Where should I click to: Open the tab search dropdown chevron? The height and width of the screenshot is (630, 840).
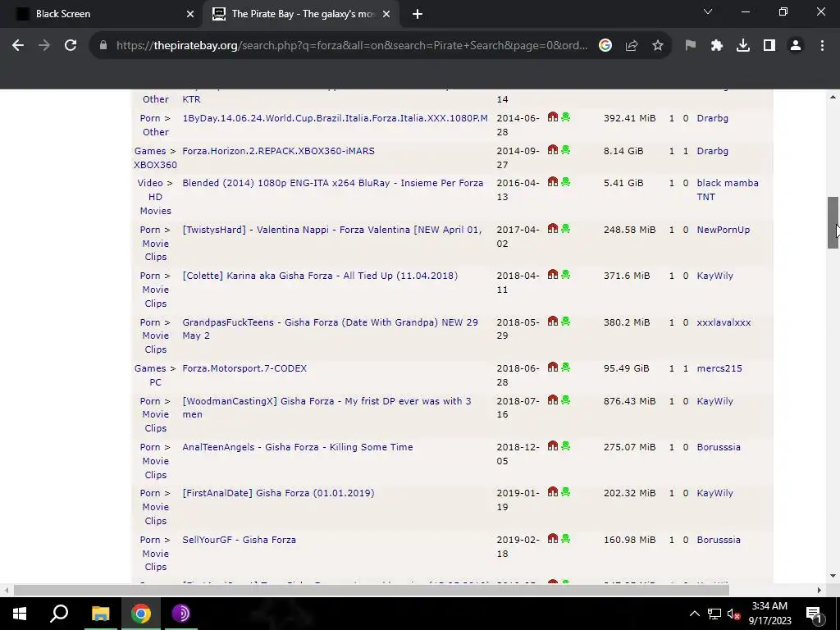point(708,11)
